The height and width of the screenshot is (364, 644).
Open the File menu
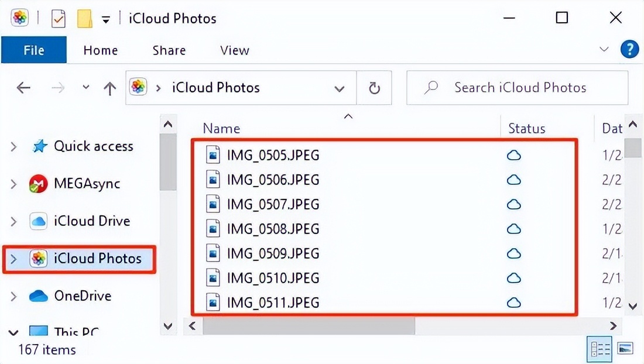pos(34,50)
